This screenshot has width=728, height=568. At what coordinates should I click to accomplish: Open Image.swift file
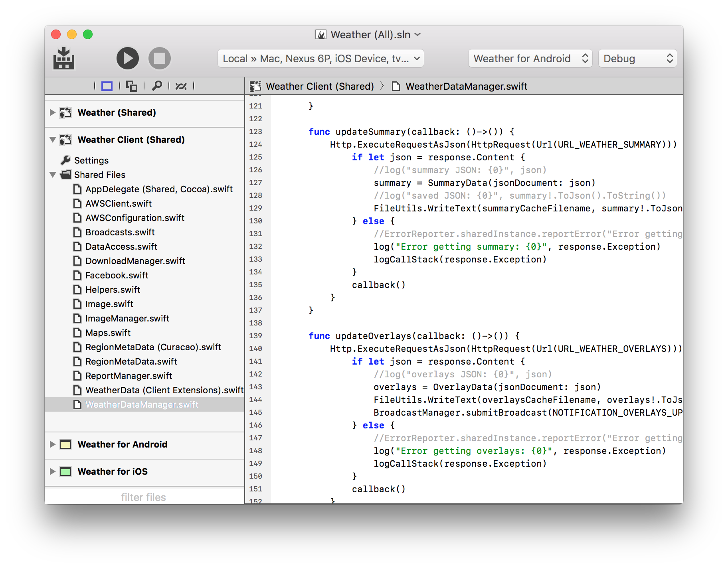coord(109,304)
